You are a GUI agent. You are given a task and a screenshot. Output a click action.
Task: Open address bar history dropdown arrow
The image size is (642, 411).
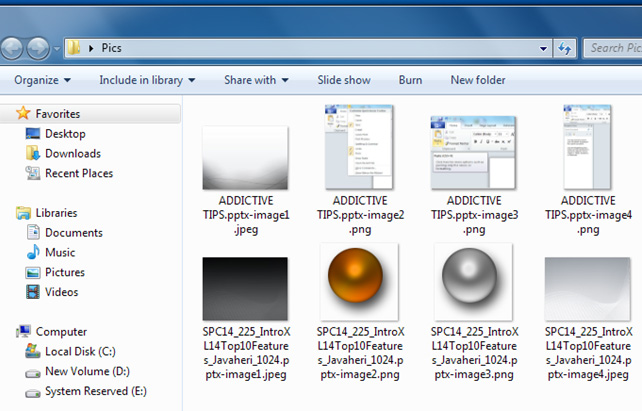[x=543, y=49]
